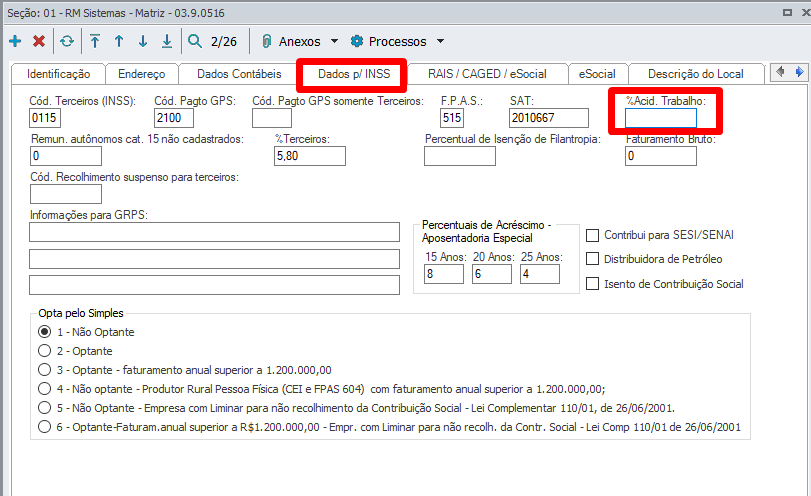Go to previous record up arrow

119,41
